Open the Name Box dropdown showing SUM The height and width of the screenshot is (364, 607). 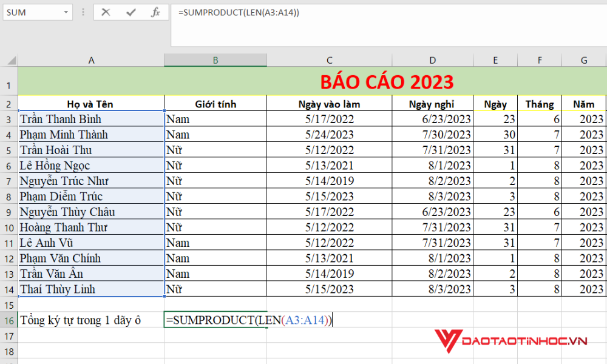(66, 12)
